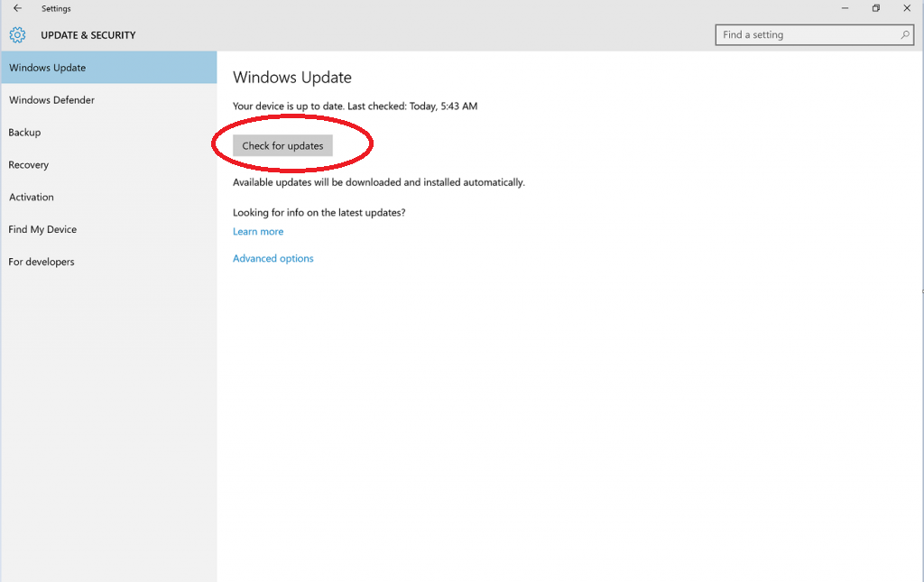The width and height of the screenshot is (924, 582).
Task: Open Recovery settings
Action: 29,165
